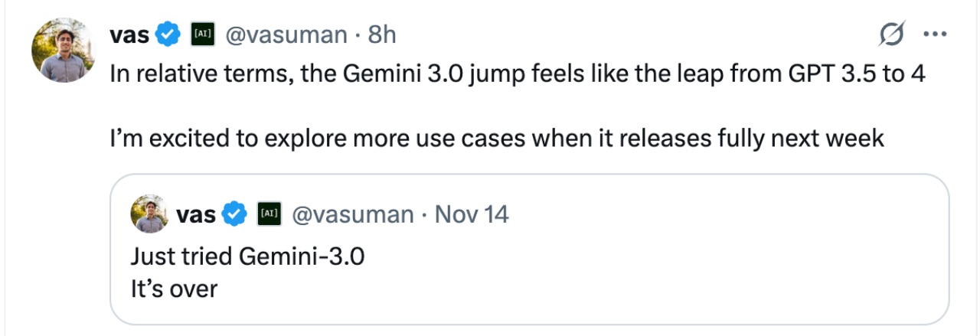This screenshot has width=980, height=336.
Task: Click the [AI] affiliation badge in main post
Action: tap(202, 34)
